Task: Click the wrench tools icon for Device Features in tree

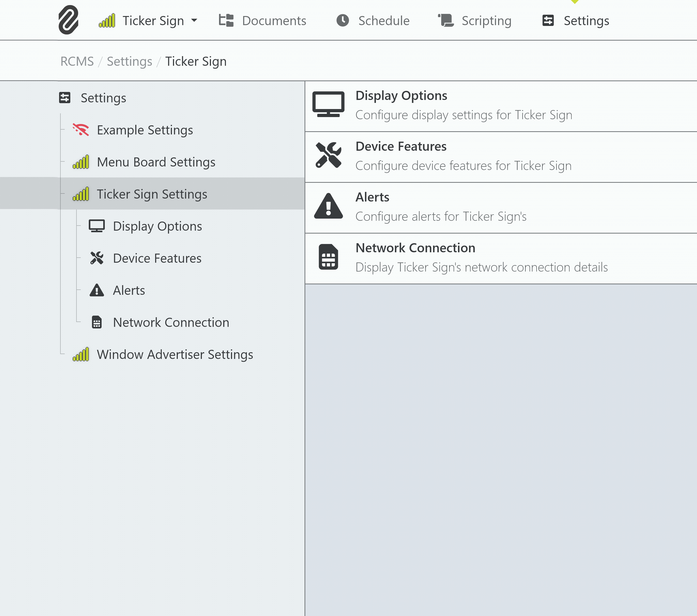Action: [97, 258]
